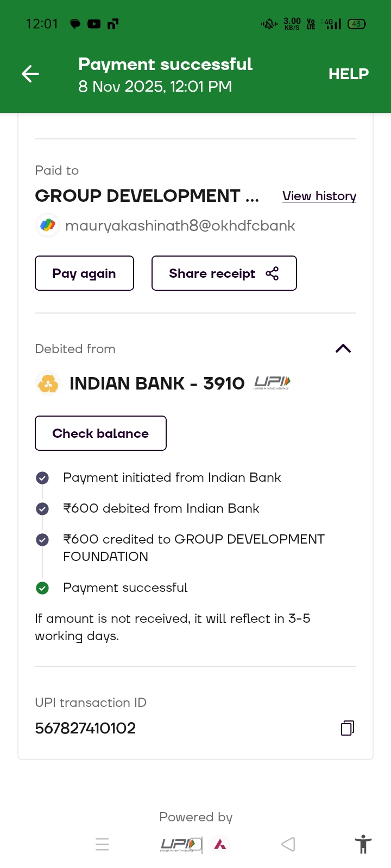This screenshot has width=391, height=868.
Task: Tap the back arrow in the header
Action: [30, 74]
